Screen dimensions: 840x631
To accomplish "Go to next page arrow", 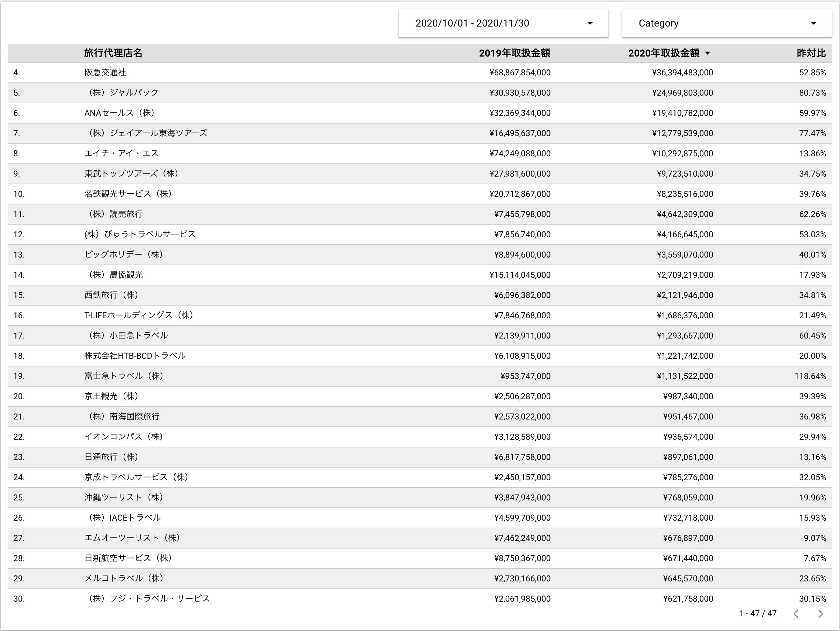I will [x=820, y=614].
